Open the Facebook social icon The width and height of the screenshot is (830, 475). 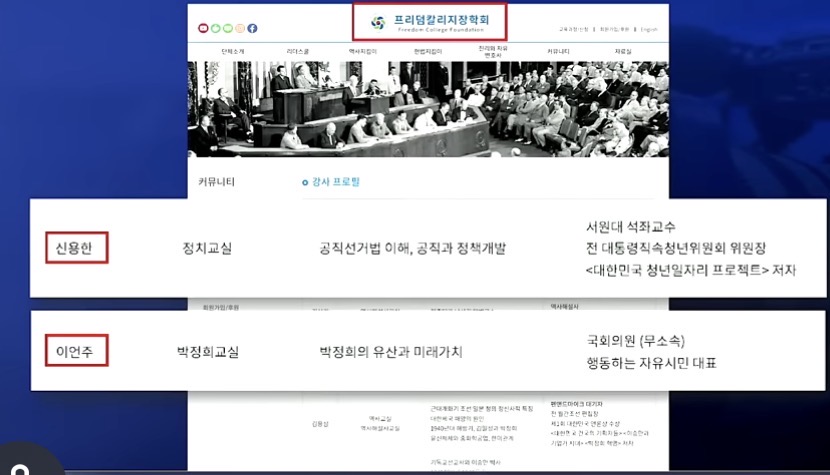[x=252, y=29]
